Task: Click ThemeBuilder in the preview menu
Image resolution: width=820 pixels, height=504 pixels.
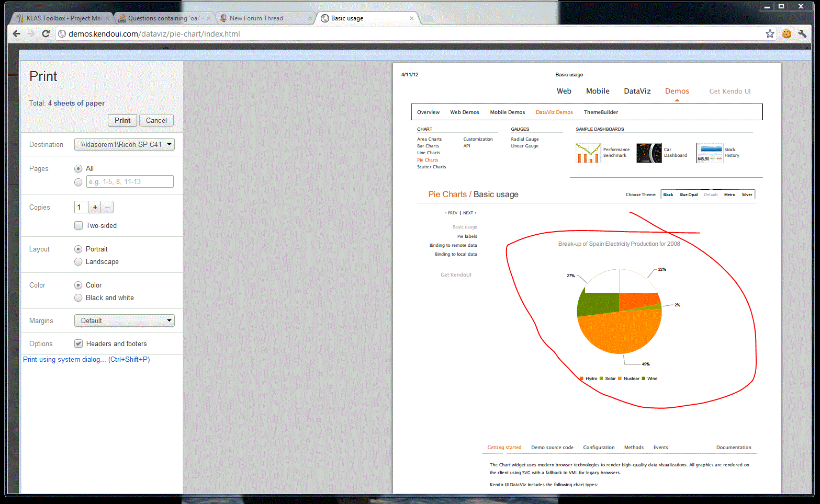Action: 601,112
